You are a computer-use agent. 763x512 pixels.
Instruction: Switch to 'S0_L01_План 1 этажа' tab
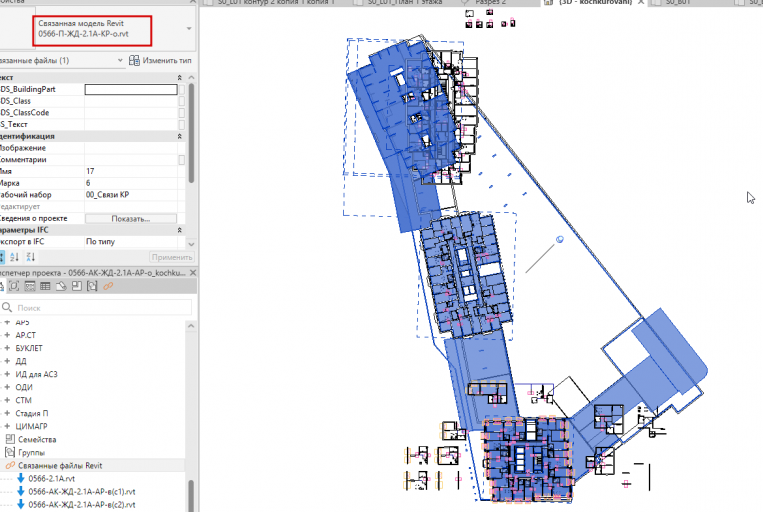pyautogui.click(x=404, y=2)
